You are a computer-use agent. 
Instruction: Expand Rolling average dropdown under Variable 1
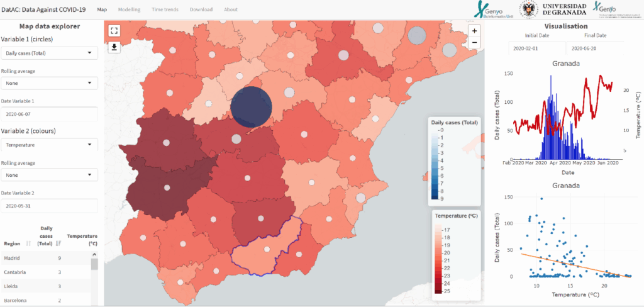click(x=50, y=82)
